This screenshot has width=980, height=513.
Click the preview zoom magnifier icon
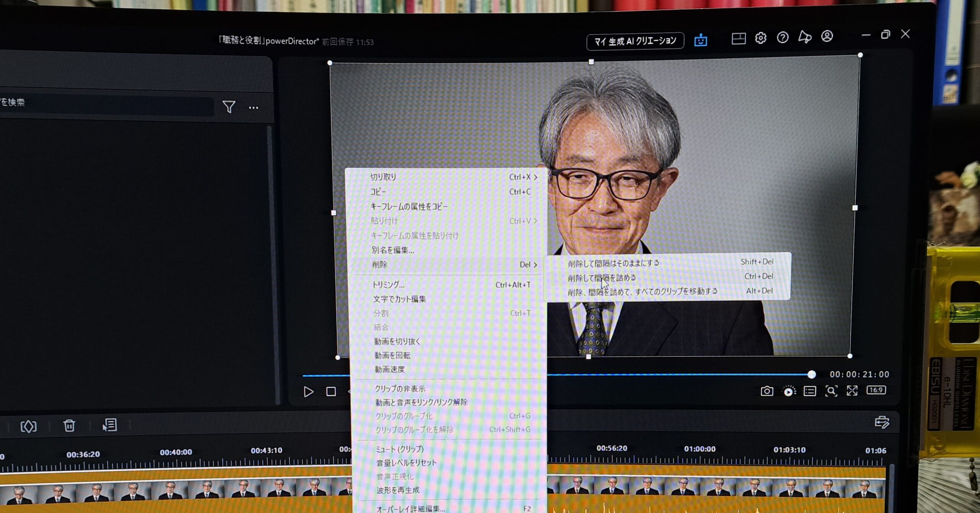[x=831, y=391]
